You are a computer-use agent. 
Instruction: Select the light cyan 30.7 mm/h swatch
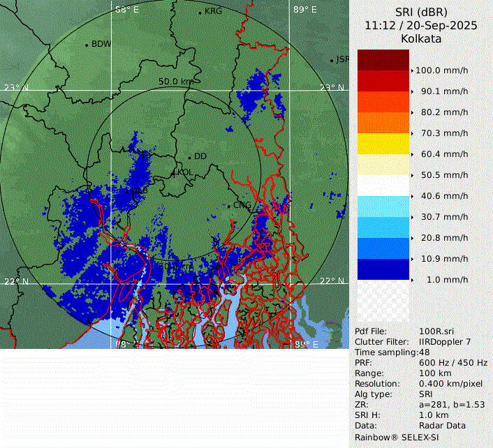pos(383,207)
